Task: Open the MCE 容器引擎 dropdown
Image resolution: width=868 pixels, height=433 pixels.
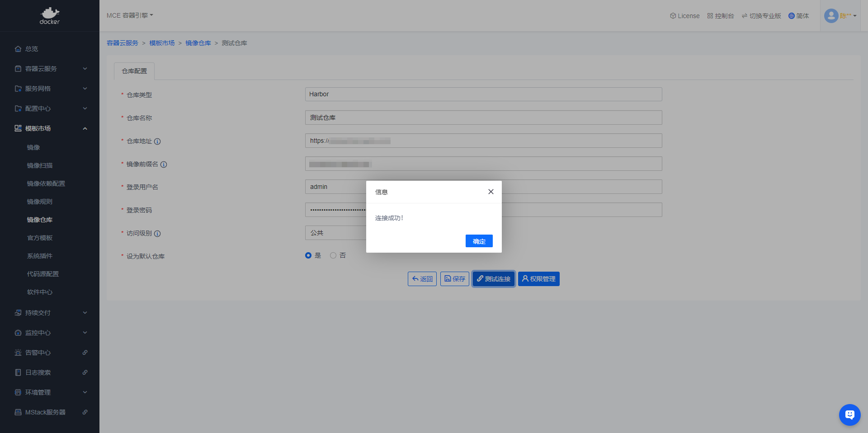Action: (x=130, y=15)
